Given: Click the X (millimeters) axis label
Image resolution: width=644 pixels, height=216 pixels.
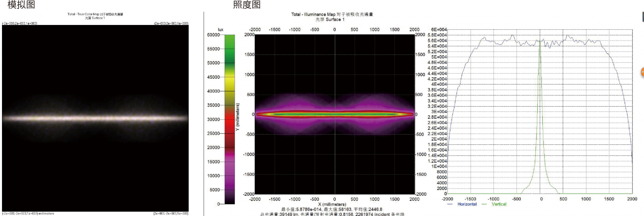Looking at the screenshot, I should tap(332, 204).
